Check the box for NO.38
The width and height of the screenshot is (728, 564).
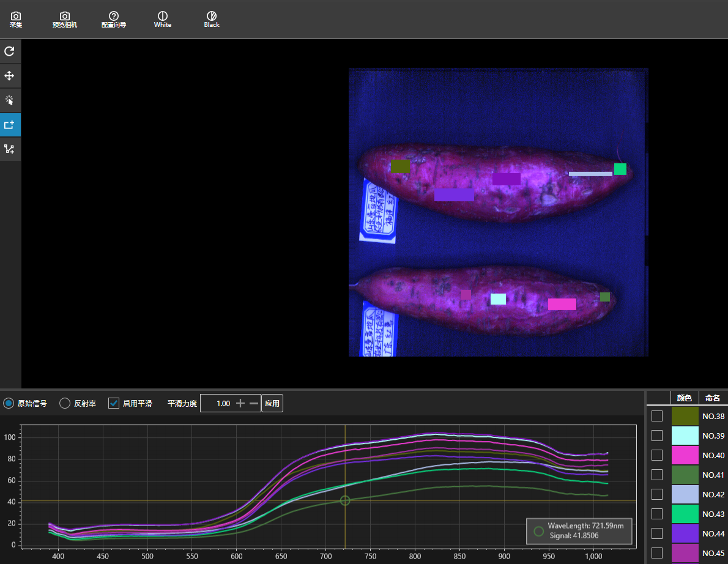(657, 417)
